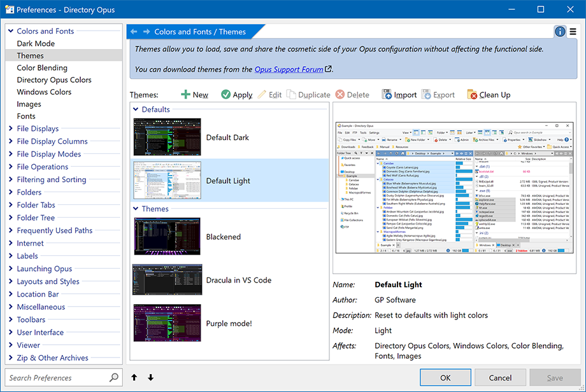Expand the Folder Tabs category
The image size is (586, 392).
pyautogui.click(x=11, y=204)
